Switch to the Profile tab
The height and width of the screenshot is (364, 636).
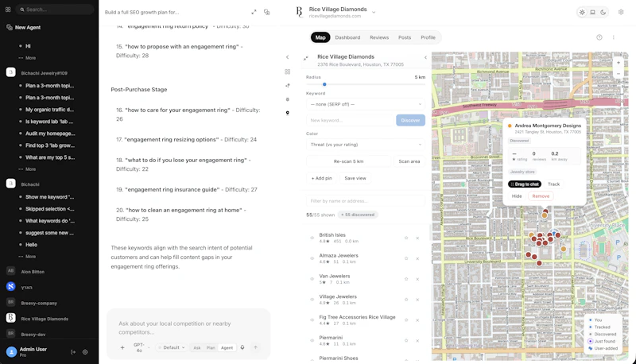(x=428, y=37)
